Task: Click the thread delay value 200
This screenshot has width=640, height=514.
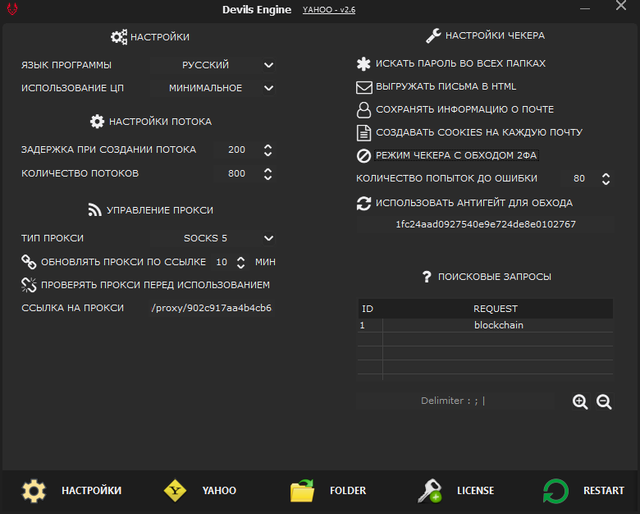Action: click(237, 150)
